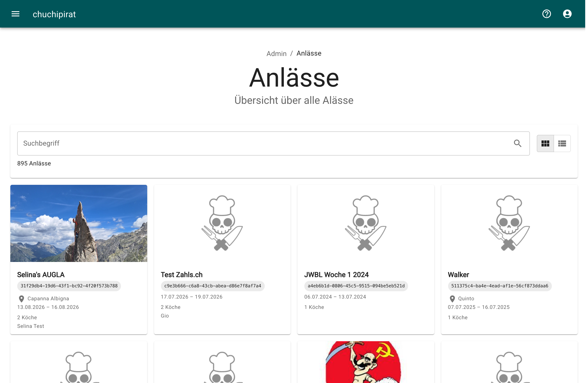Open the JWBL Woche 1 2024 skull logo

click(366, 223)
